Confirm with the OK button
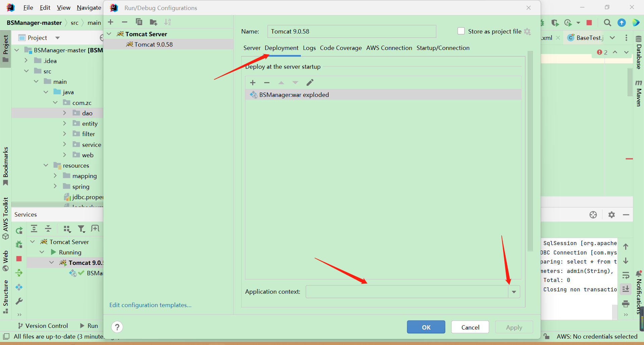The image size is (644, 345). (426, 327)
